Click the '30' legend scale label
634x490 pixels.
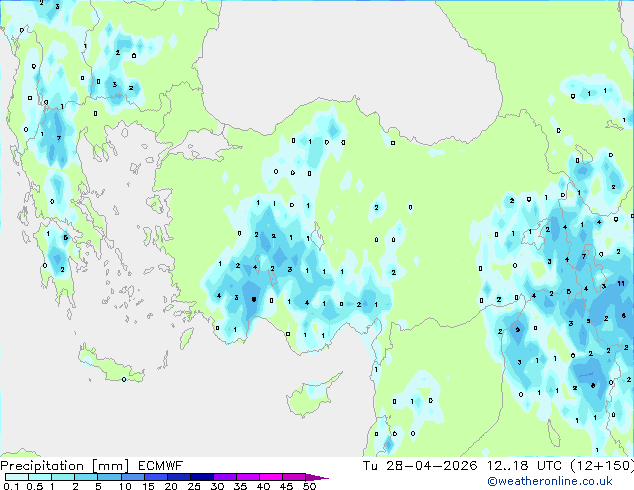[x=217, y=486]
